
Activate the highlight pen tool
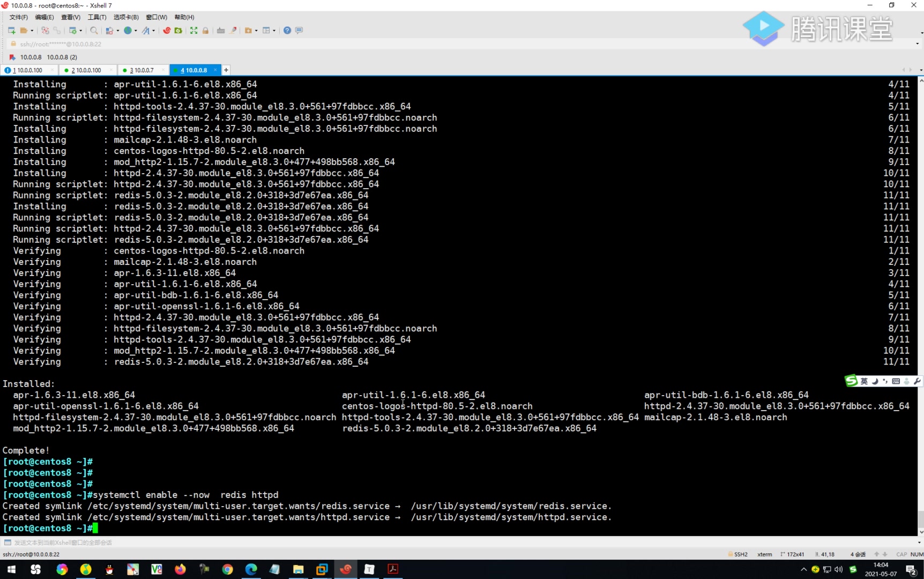[233, 31]
